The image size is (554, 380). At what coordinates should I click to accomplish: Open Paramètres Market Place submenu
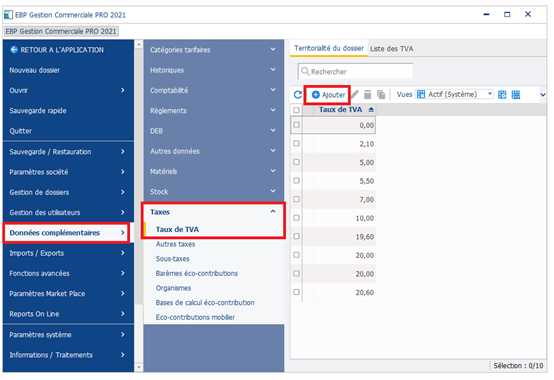[x=68, y=293]
